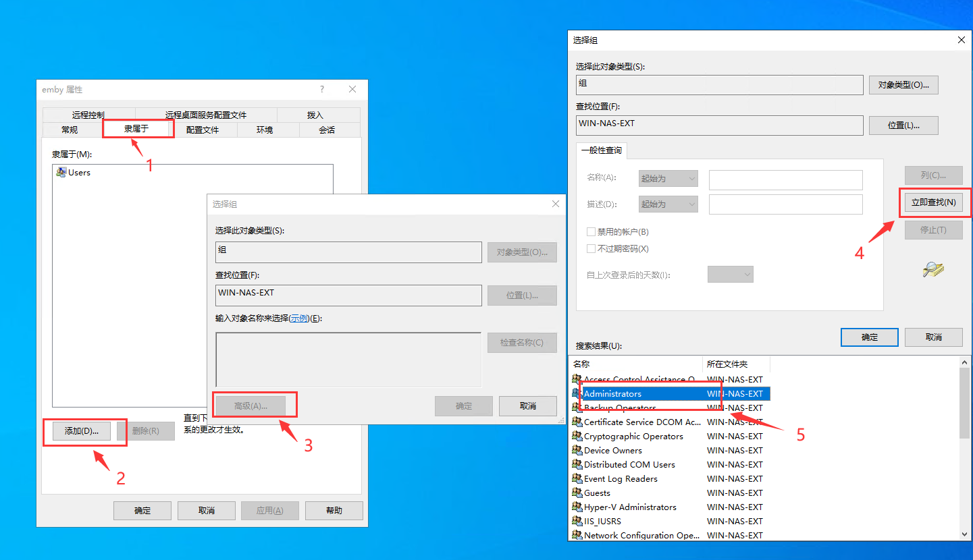
Task: Click the 添加 button
Action: [82, 431]
